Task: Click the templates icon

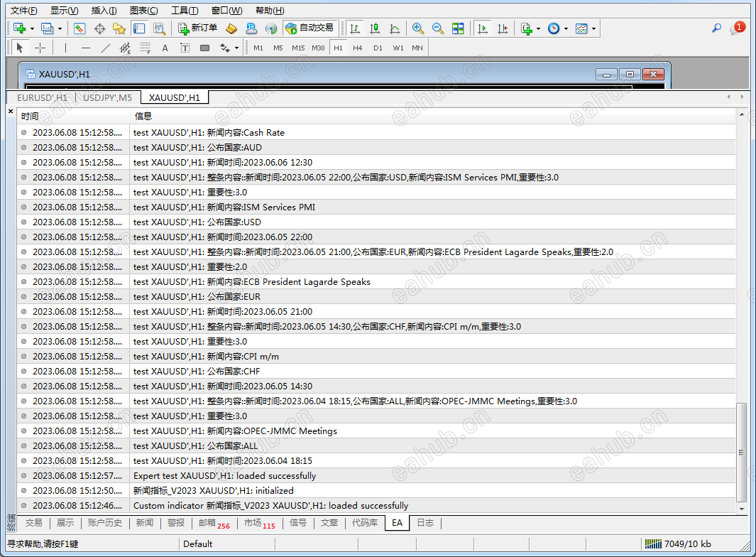Action: tap(581, 28)
